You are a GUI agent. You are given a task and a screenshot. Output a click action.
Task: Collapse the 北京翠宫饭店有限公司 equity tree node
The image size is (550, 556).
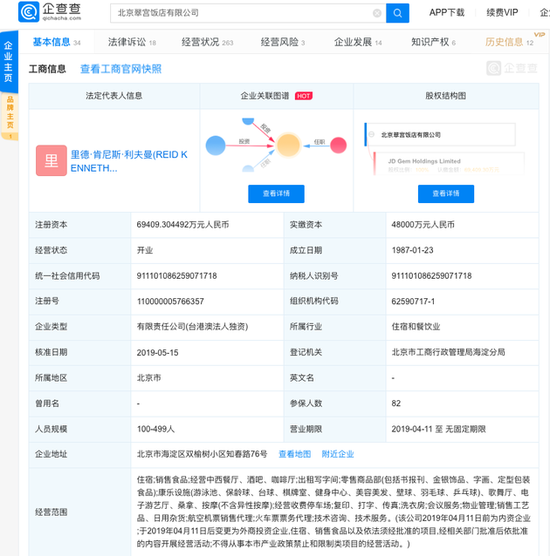coord(372,134)
